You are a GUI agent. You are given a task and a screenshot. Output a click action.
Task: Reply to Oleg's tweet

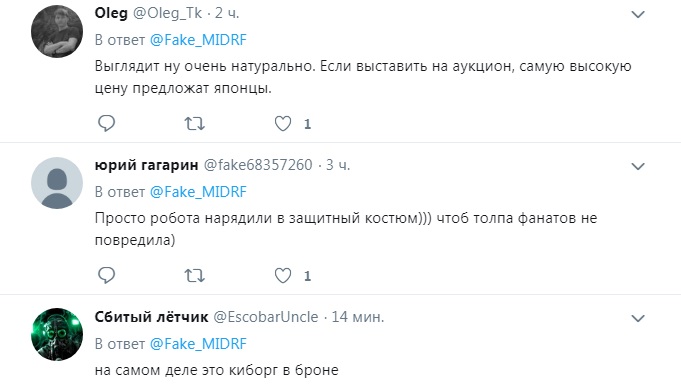tap(106, 123)
